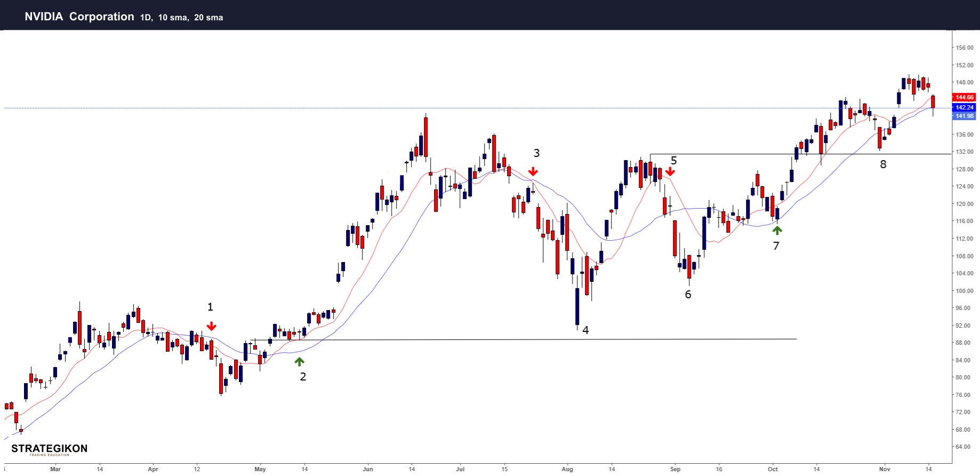Viewport: 980px width, 476px height.
Task: Click the 104.00 price axis label
Action: (965, 273)
